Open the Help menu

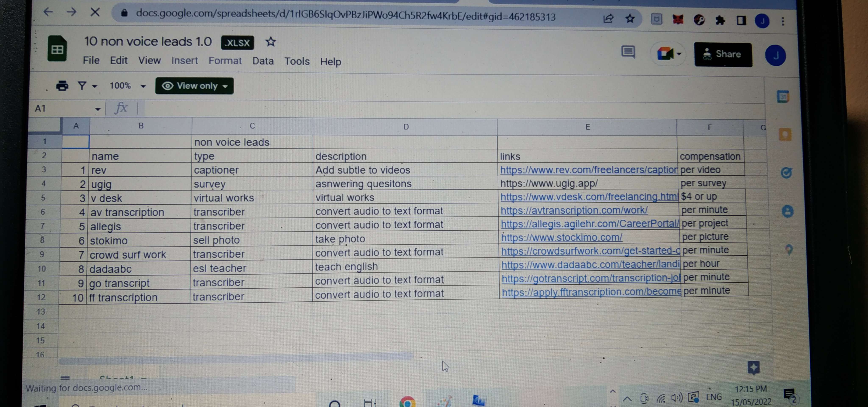pos(331,62)
